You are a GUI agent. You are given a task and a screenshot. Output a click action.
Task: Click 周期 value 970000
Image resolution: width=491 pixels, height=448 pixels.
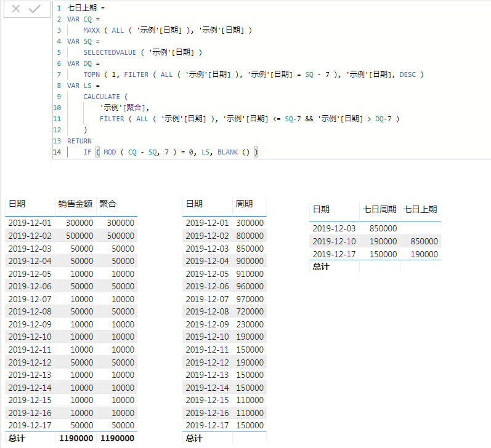(x=250, y=299)
